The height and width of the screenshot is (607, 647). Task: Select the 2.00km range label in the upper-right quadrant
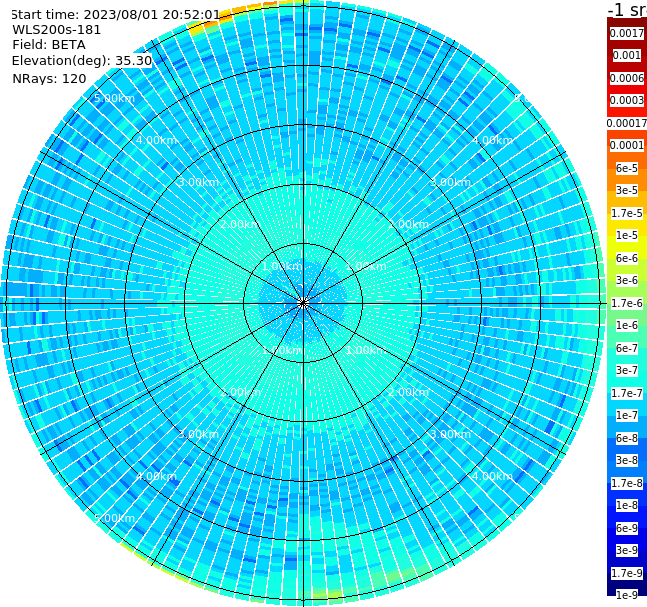(408, 224)
